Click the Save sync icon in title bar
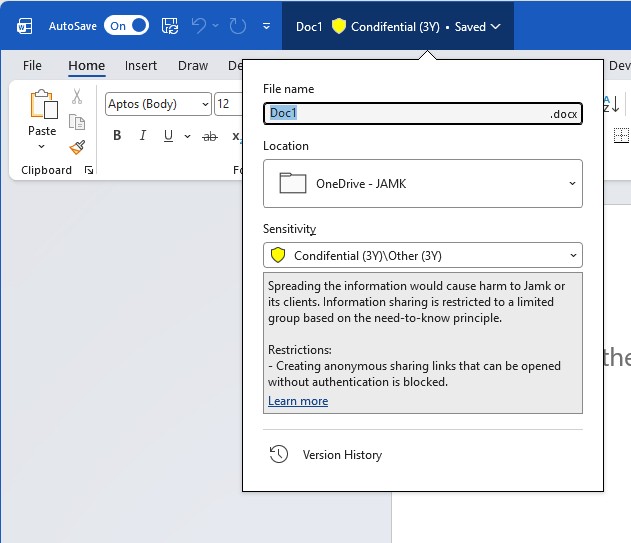Image resolution: width=631 pixels, height=543 pixels. point(170,26)
